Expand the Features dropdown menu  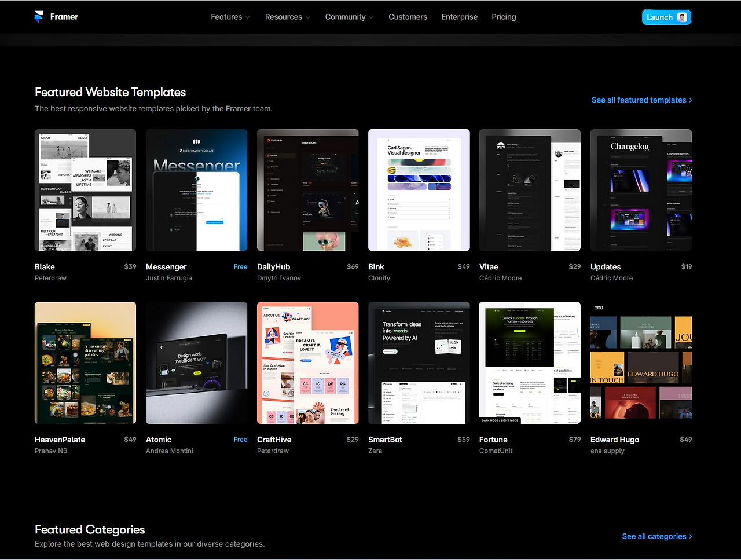tap(230, 17)
